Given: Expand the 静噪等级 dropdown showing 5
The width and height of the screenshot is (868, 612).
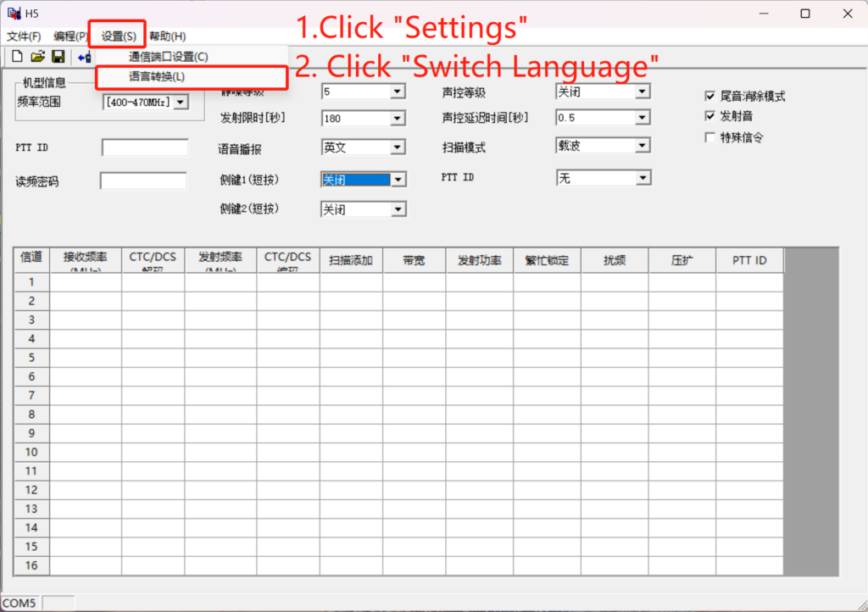Looking at the screenshot, I should coord(398,92).
